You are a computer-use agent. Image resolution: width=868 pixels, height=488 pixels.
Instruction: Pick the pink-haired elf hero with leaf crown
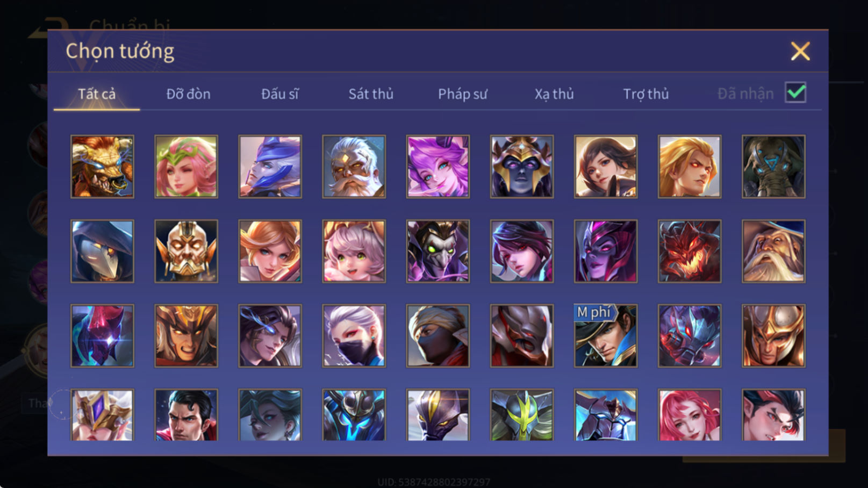186,167
